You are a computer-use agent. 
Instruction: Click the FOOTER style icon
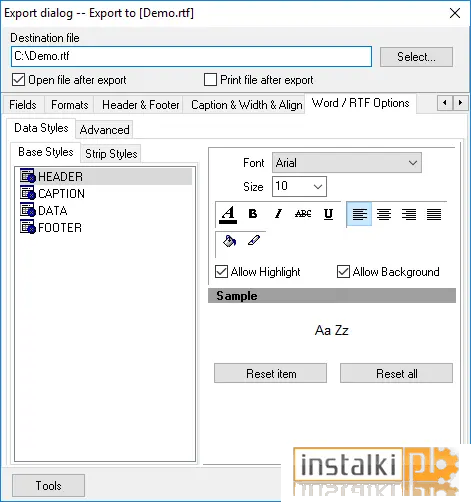point(28,227)
